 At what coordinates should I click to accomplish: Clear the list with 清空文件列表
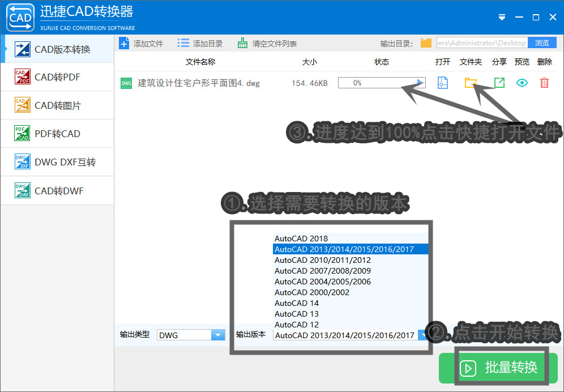coord(267,44)
